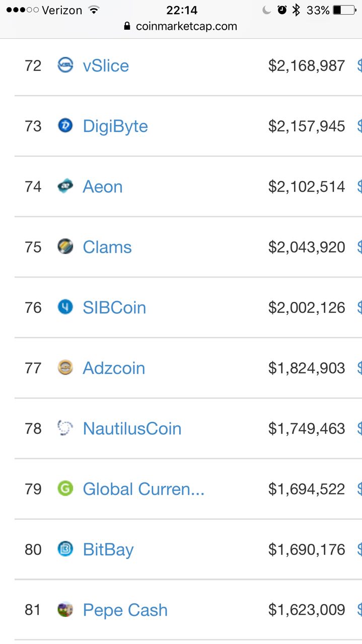362x644 pixels.
Task: Tap the green Global Currency icon
Action: click(65, 489)
